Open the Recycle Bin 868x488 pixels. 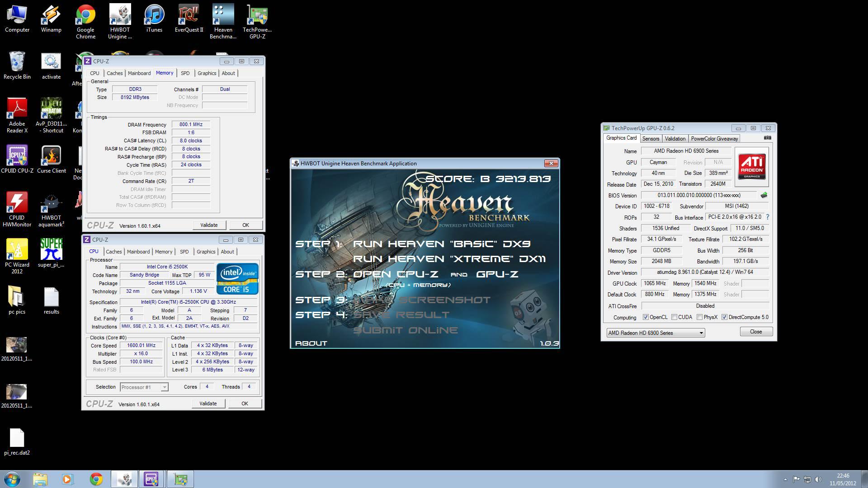(x=17, y=66)
